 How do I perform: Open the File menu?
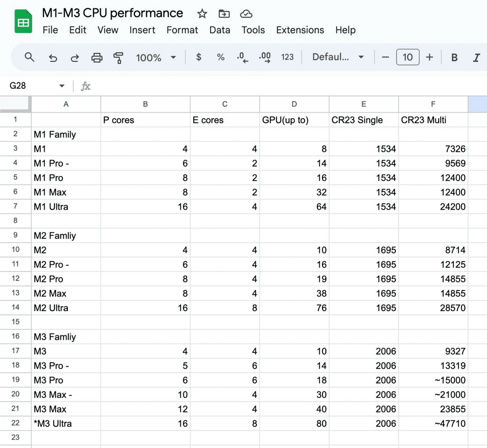[x=50, y=30]
